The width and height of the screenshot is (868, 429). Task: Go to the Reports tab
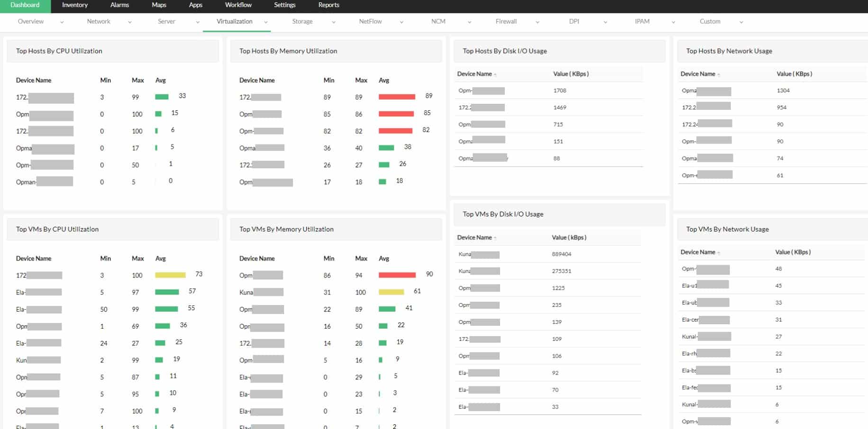329,5
